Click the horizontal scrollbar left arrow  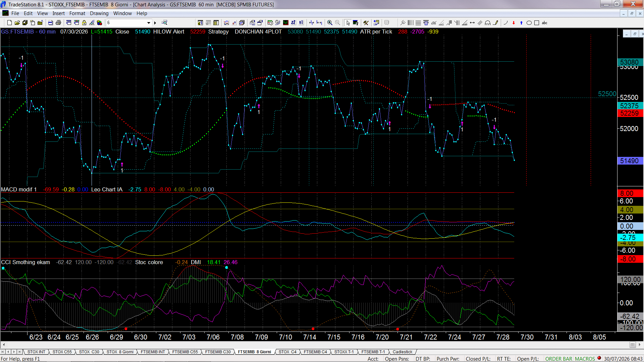pos(3,345)
